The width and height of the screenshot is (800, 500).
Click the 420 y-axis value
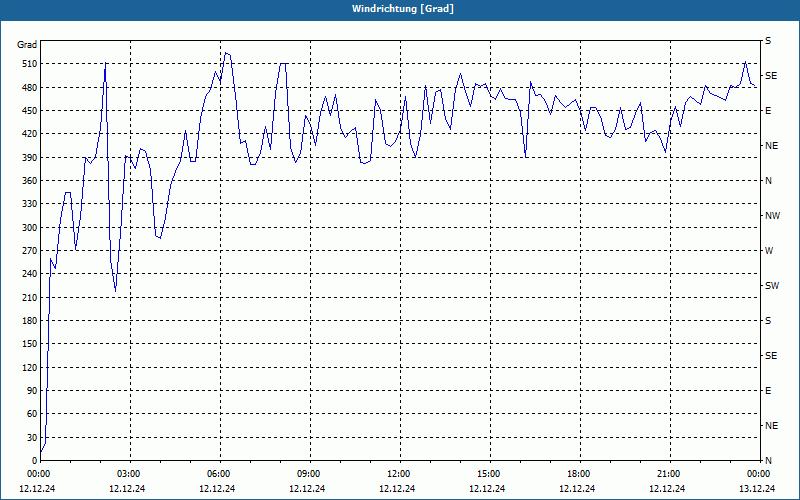click(30, 134)
